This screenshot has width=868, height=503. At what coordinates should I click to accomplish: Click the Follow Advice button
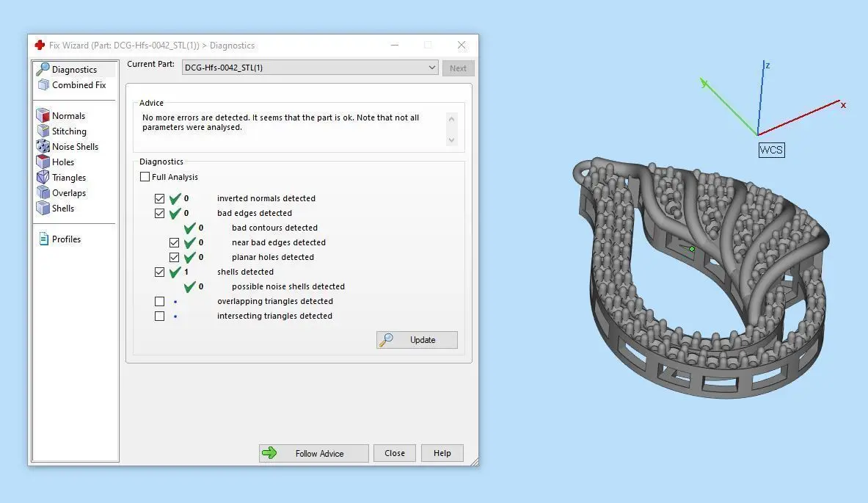(x=313, y=453)
